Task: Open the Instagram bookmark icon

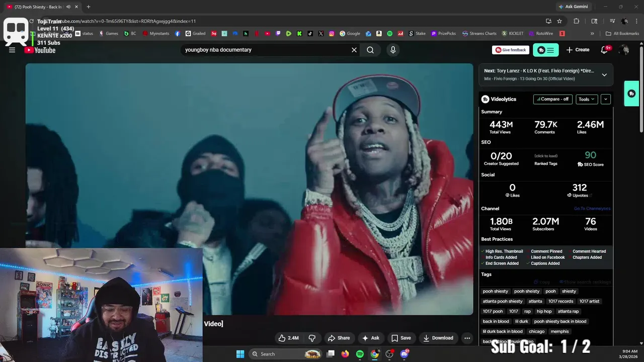Action: click(332, 34)
